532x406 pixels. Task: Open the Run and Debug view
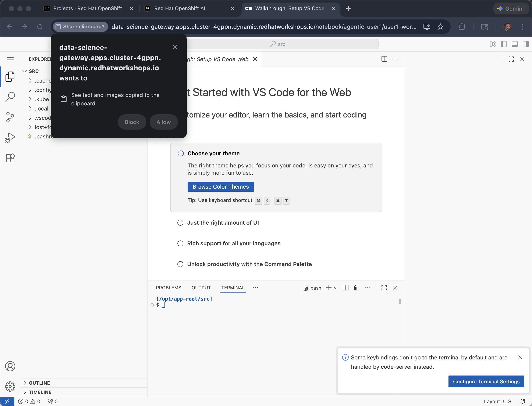pyautogui.click(x=10, y=137)
